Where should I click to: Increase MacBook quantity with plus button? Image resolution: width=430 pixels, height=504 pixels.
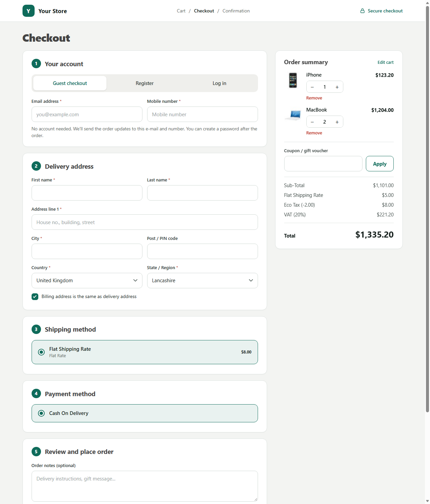tap(337, 122)
